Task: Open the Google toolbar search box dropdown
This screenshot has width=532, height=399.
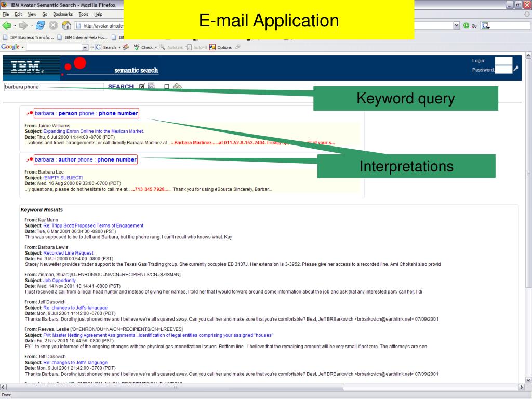Action: [85, 47]
